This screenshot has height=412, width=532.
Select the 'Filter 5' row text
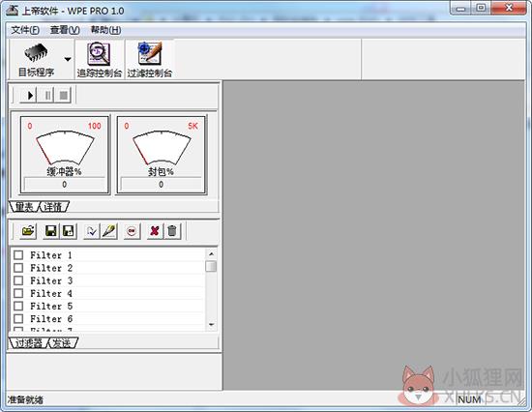(x=51, y=307)
